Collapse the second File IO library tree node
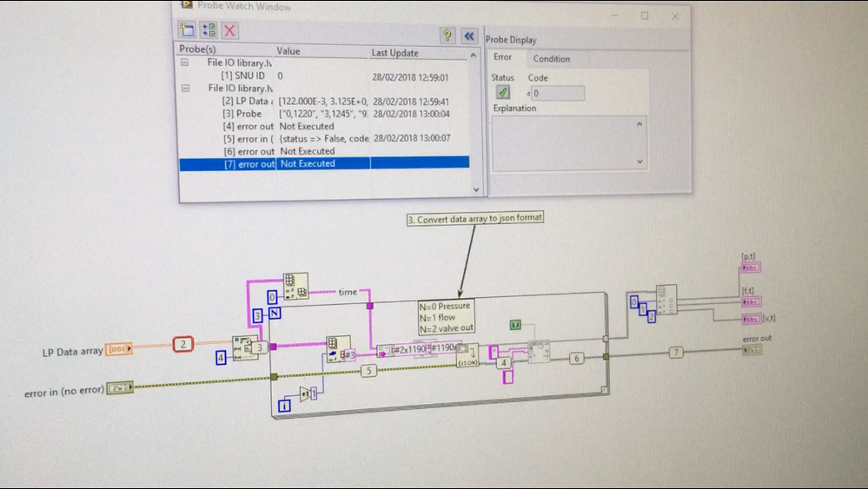Screen dimensions: 868x489 coord(184,89)
